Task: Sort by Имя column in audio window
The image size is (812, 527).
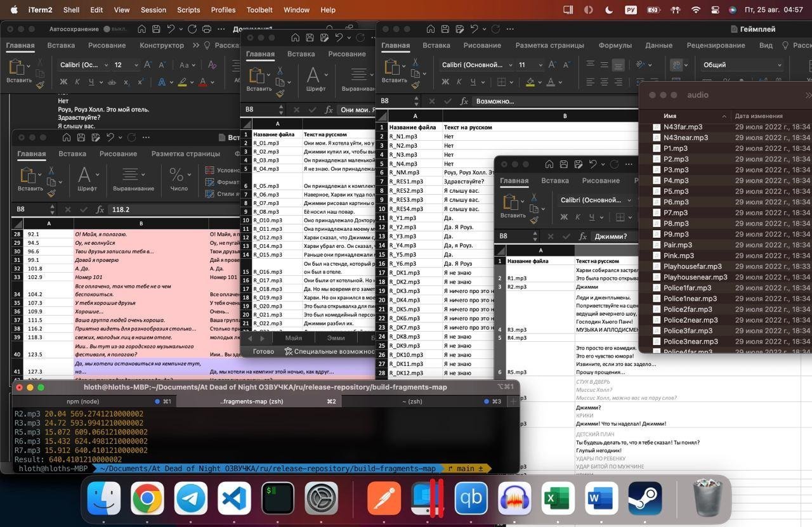Action: [x=670, y=116]
